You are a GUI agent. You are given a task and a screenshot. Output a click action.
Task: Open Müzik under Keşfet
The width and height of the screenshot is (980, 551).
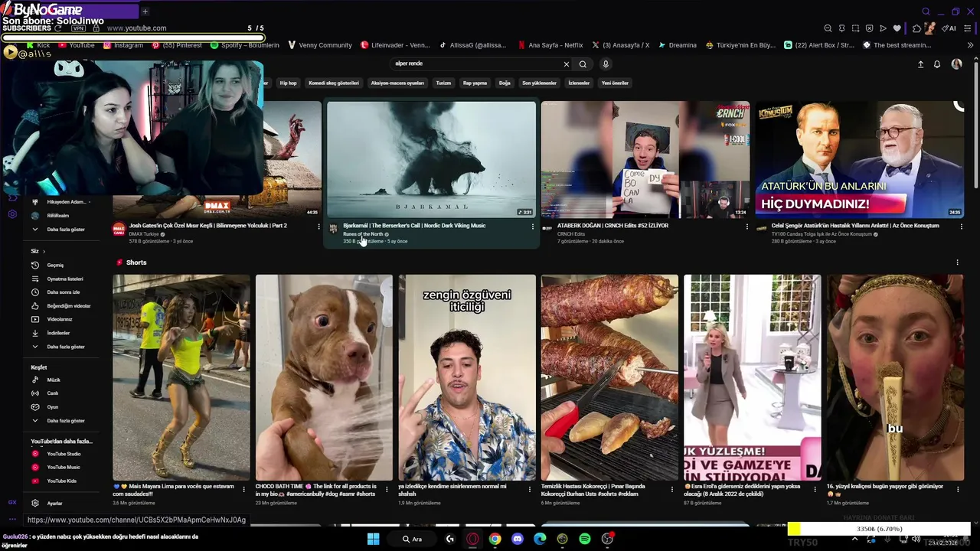[54, 380]
